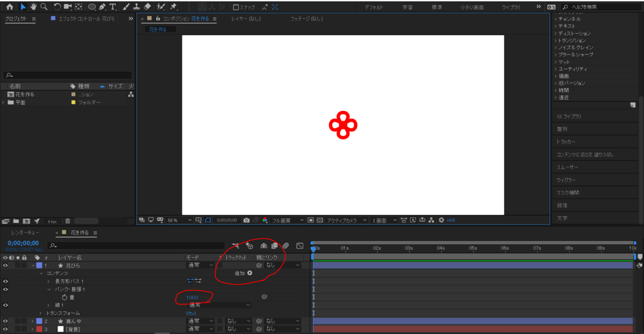Viewport: 644px width, 334px height.
Task: Select the Clone Stamp tool
Action: click(x=136, y=7)
